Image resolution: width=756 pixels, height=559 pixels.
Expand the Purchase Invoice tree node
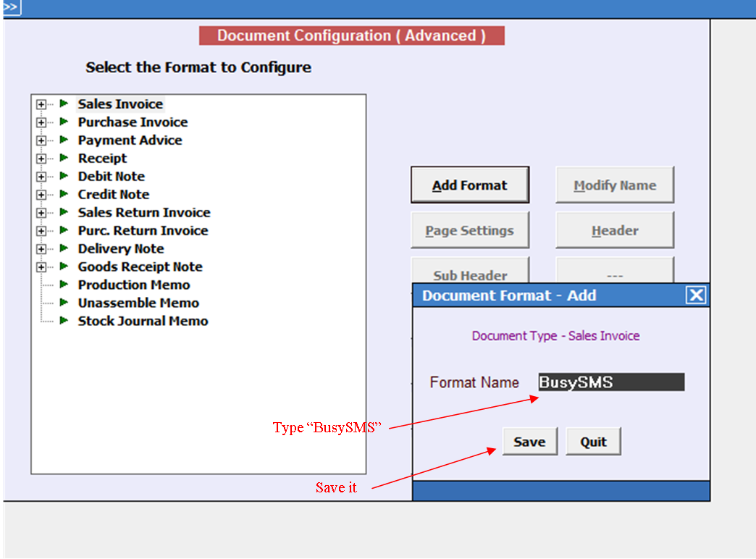pos(41,122)
